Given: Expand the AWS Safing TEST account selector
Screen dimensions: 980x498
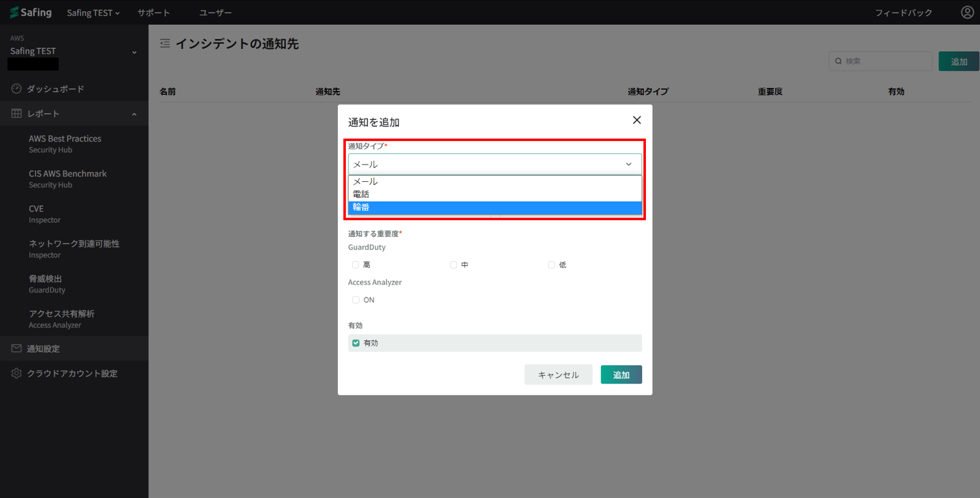Looking at the screenshot, I should (x=74, y=51).
